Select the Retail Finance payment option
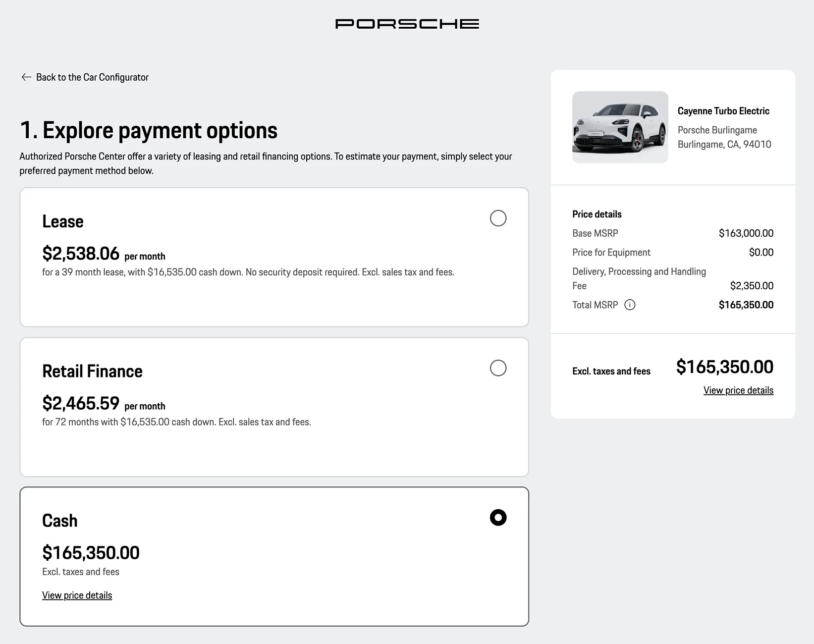Screen dimensions: 814x644 [498, 368]
